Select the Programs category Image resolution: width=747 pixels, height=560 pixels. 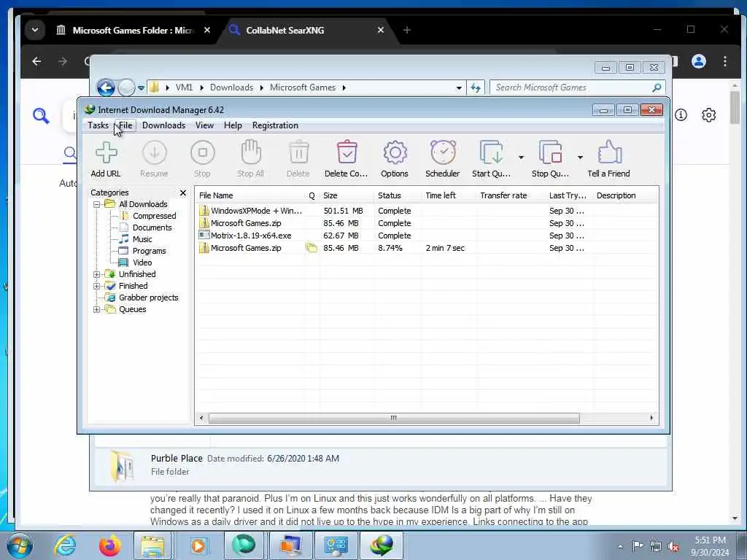[x=149, y=251]
